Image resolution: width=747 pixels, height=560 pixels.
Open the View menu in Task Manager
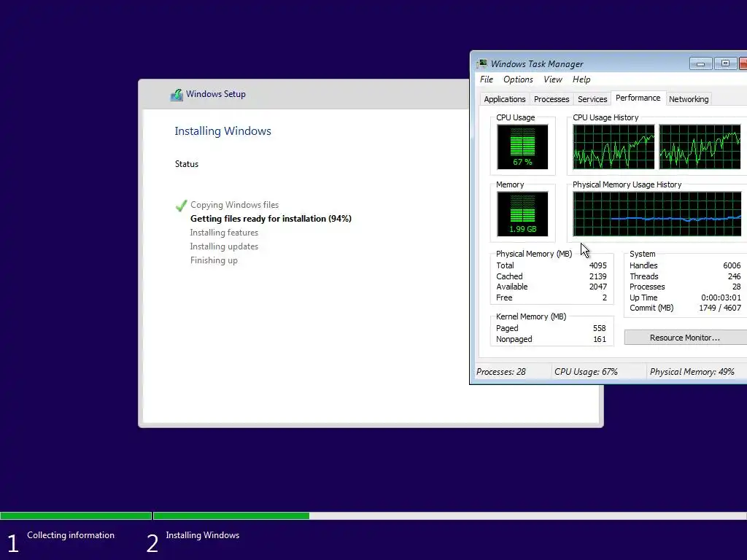(553, 79)
